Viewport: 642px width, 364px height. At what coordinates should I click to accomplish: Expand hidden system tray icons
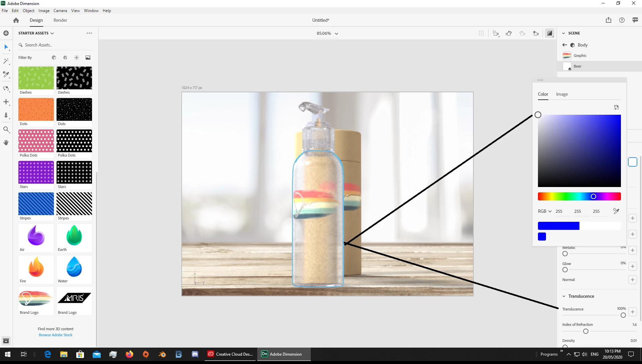click(569, 354)
